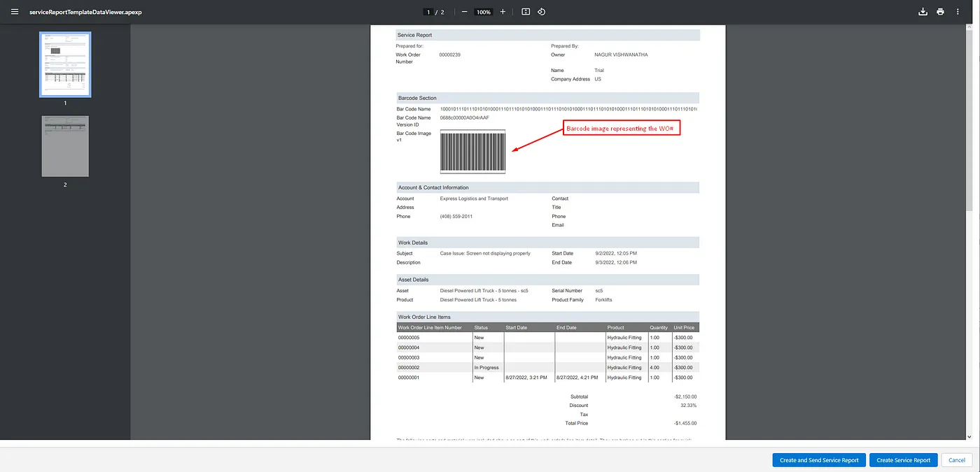Click the barcode image in the report
This screenshot has width=980, height=472.
click(x=472, y=152)
